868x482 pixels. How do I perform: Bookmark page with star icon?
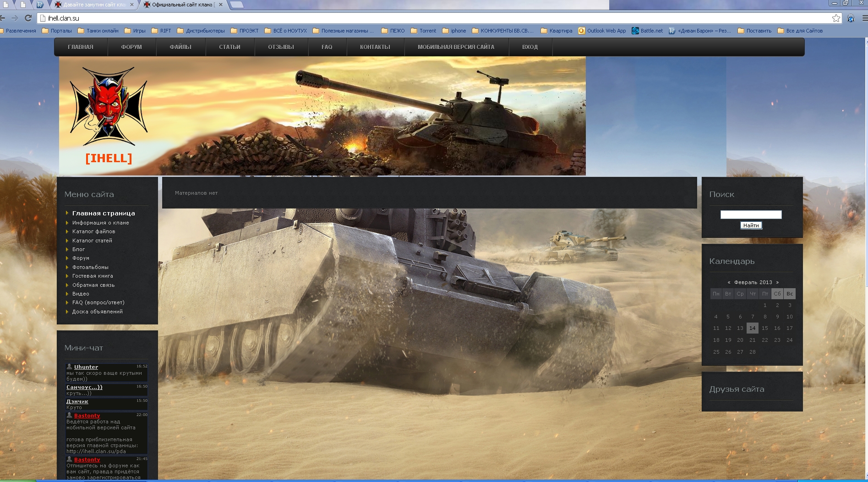pos(836,18)
